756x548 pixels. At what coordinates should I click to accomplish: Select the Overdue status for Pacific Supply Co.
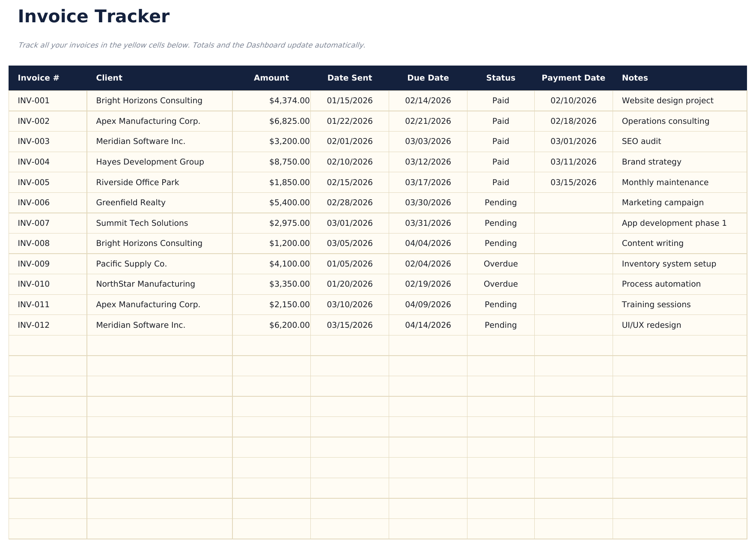500,264
